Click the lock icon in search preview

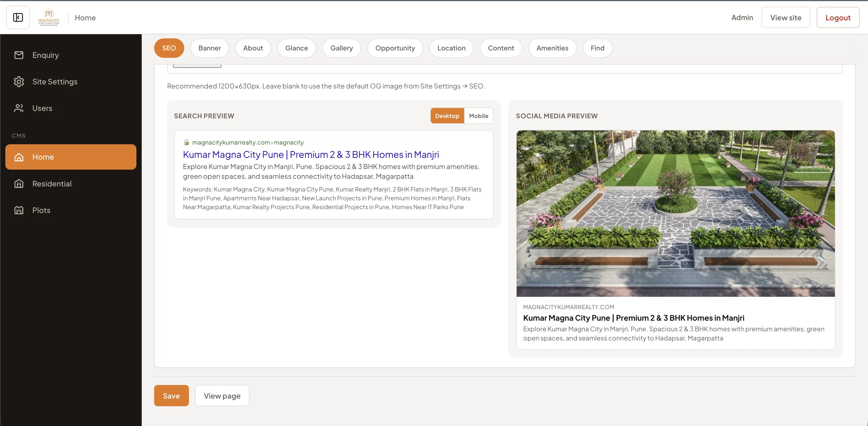click(186, 142)
